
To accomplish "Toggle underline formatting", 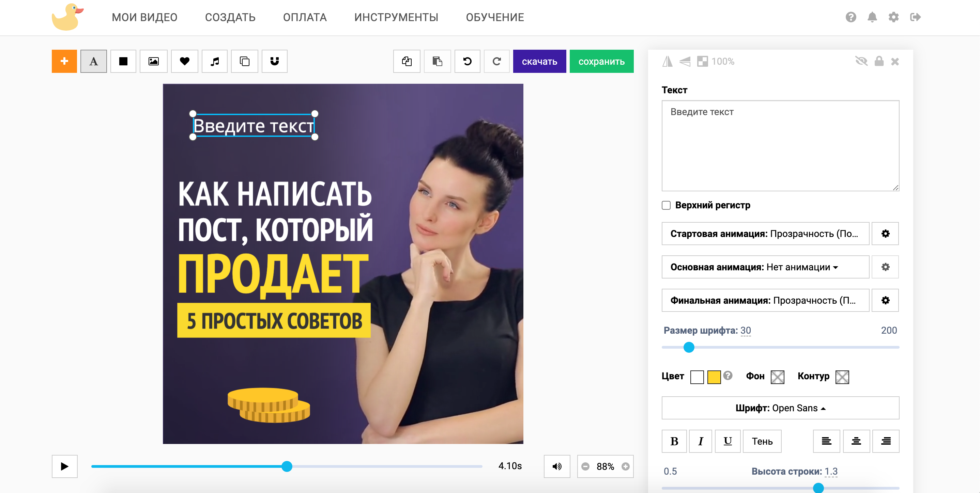I will click(x=728, y=441).
